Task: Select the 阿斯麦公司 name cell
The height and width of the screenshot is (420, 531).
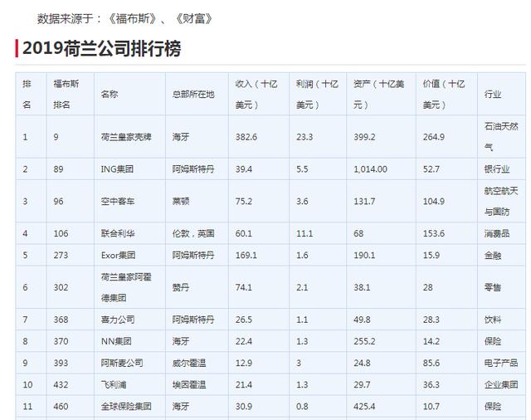Action: click(121, 362)
